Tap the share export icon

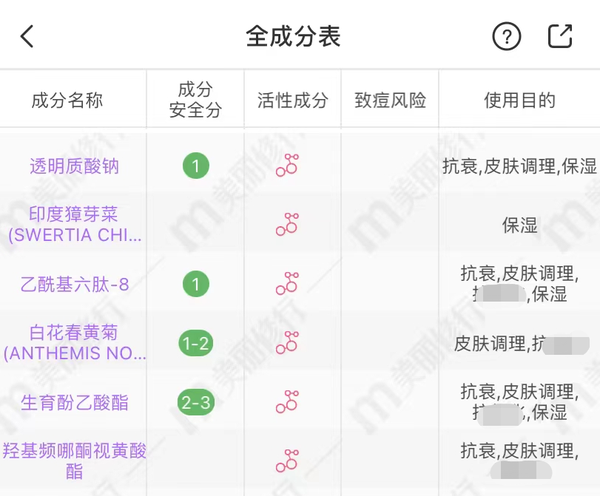[560, 37]
